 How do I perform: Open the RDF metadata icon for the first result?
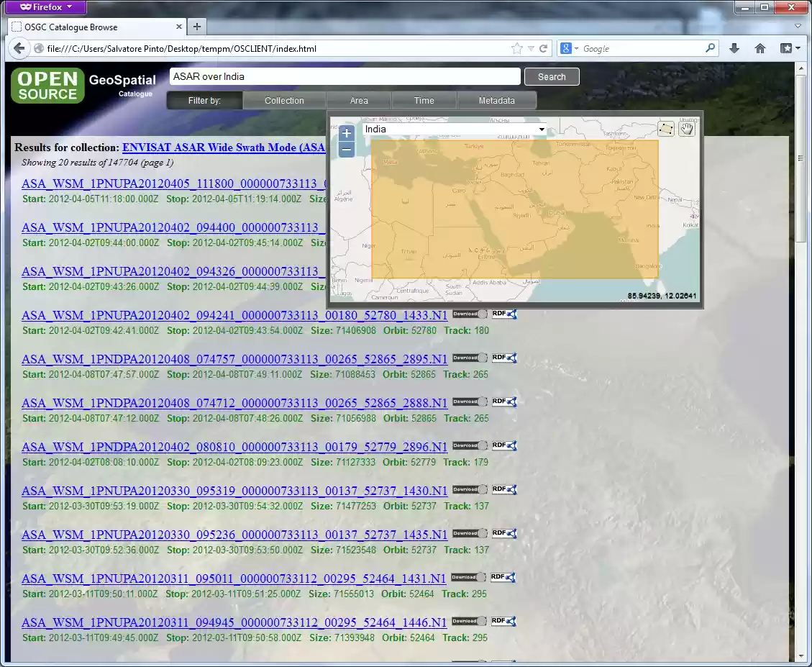(x=504, y=314)
